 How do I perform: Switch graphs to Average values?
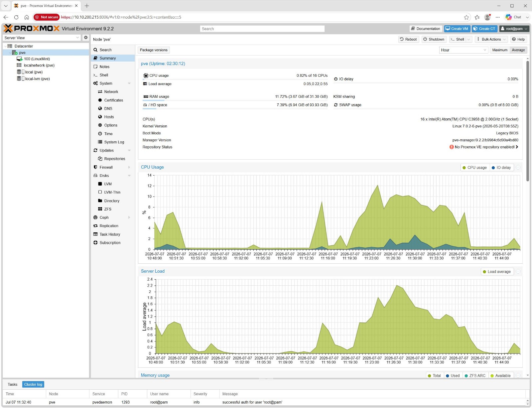pyautogui.click(x=518, y=50)
